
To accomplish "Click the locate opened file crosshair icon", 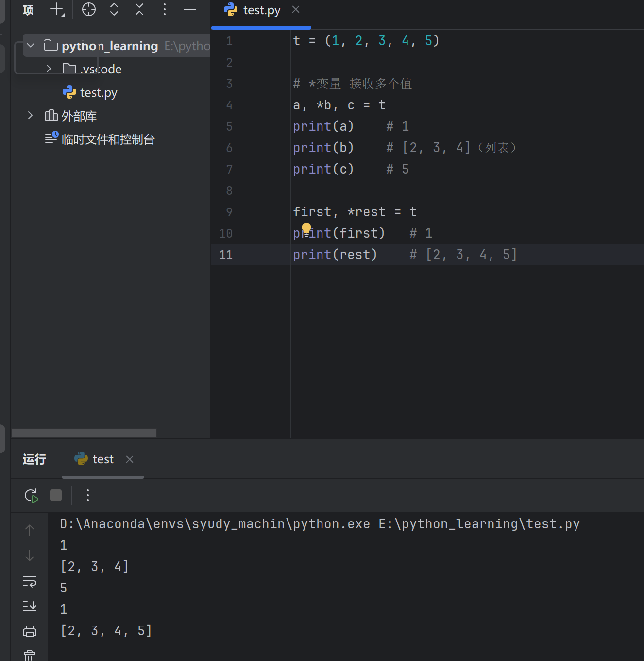I will [89, 10].
